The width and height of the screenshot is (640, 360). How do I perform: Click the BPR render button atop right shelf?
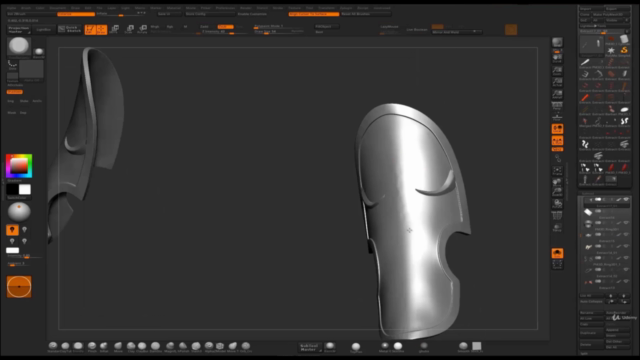pyautogui.click(x=557, y=42)
